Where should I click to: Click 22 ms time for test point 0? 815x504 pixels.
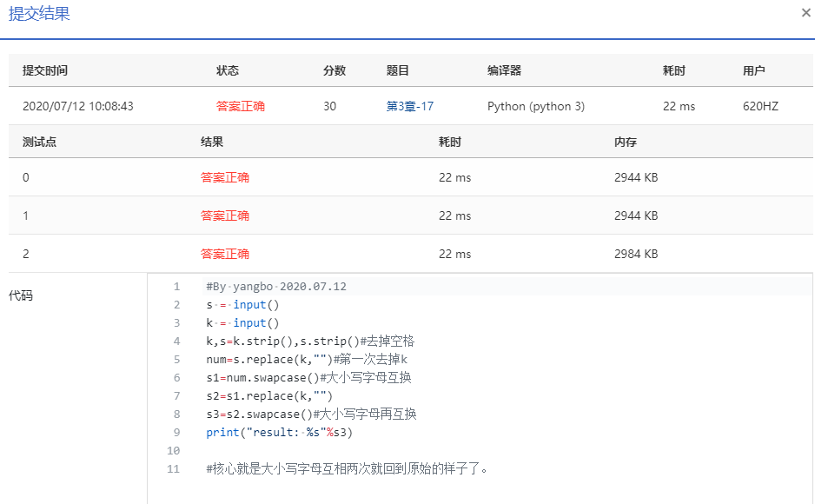(454, 177)
